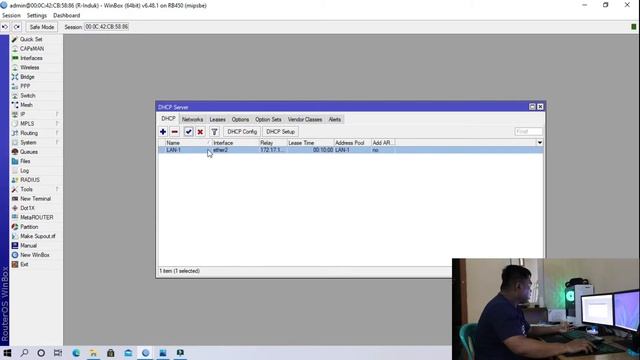Open taskbar Search

[24, 353]
